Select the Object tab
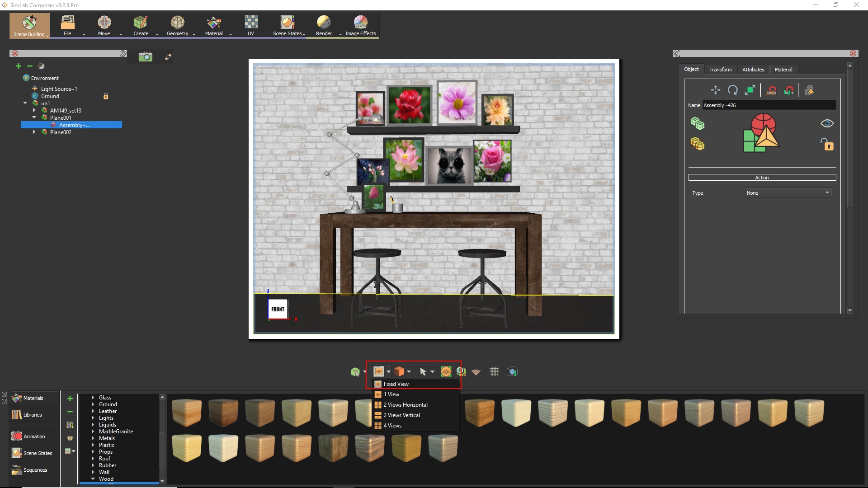Viewport: 868px width, 488px height. (691, 69)
